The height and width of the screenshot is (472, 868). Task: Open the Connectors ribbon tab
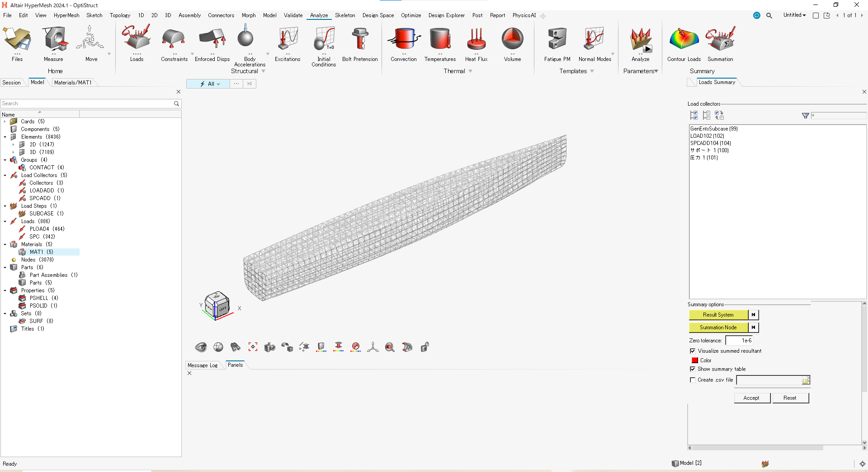pyautogui.click(x=221, y=15)
